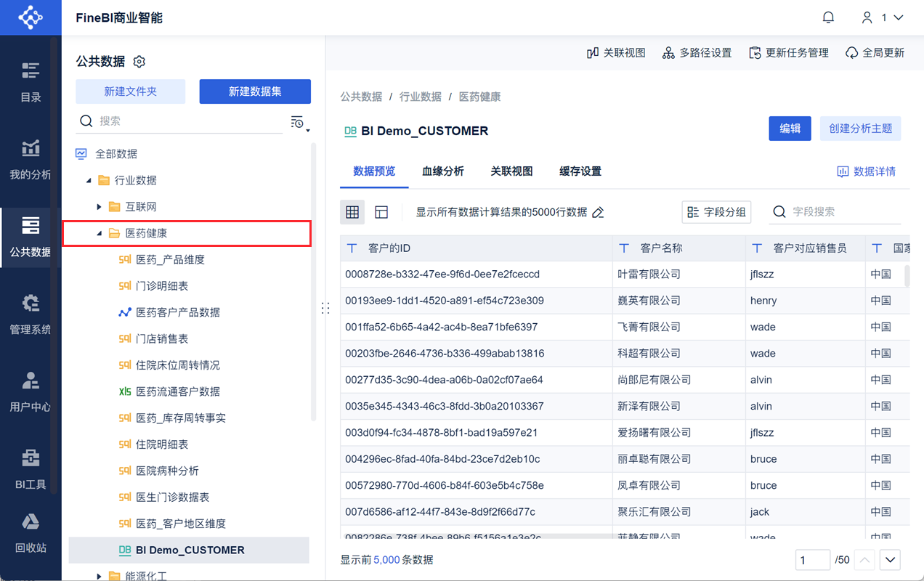Select 全部数据 in the tree
This screenshot has width=924, height=581.
tap(116, 154)
